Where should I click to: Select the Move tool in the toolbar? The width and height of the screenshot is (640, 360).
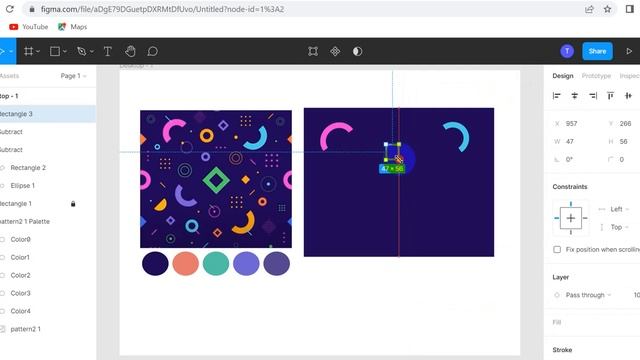[3, 51]
